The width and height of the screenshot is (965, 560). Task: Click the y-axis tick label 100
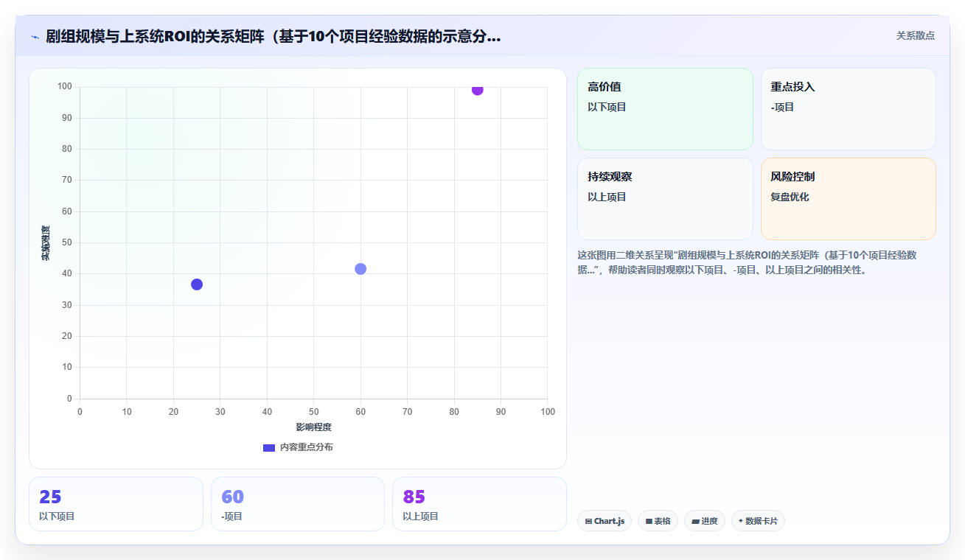[x=65, y=86]
